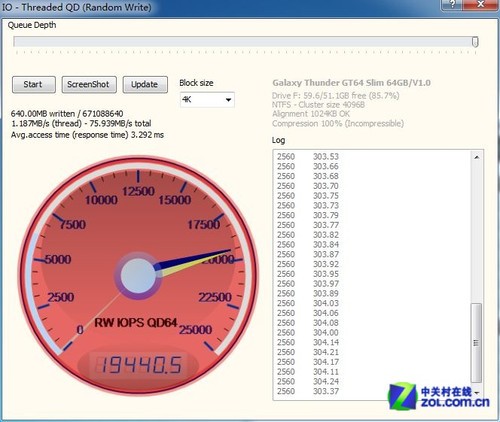Click the ScreenShot button
Screen dimensions: 500x422
89,85
